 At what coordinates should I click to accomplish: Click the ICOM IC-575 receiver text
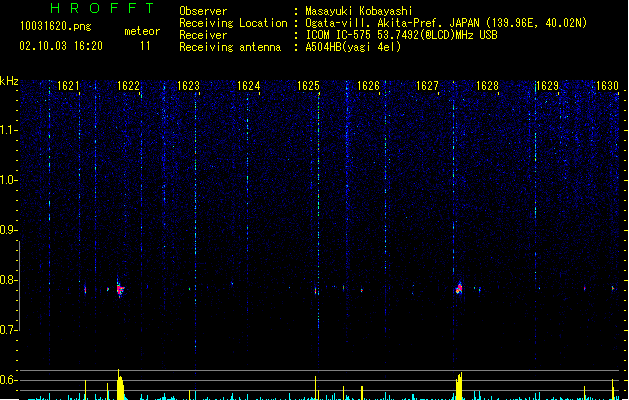point(401,35)
